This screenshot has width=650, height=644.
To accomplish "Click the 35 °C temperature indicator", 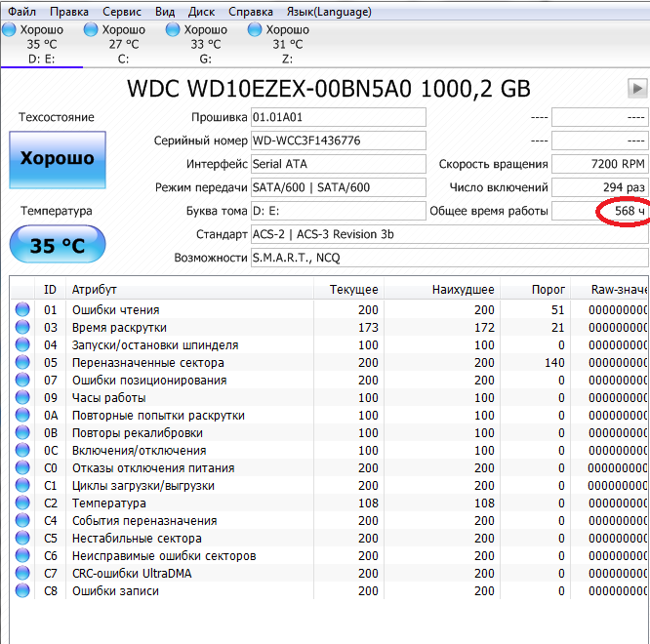I will click(58, 245).
